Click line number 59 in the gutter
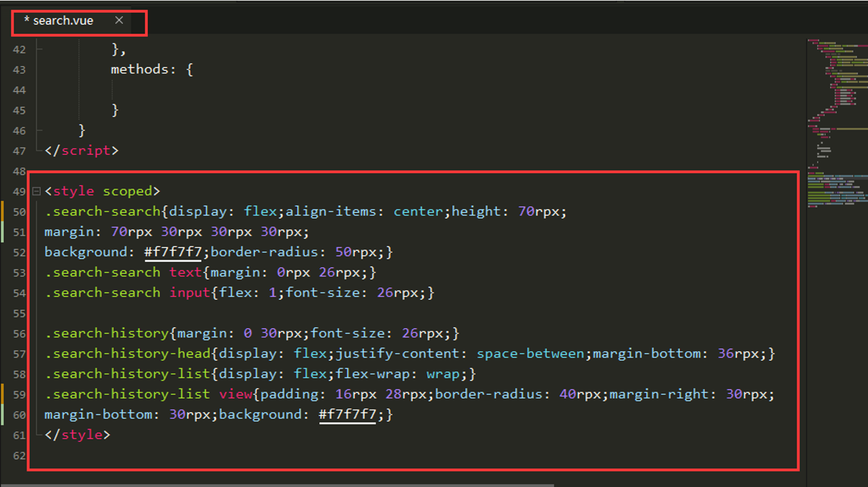The height and width of the screenshot is (487, 868). [x=19, y=395]
